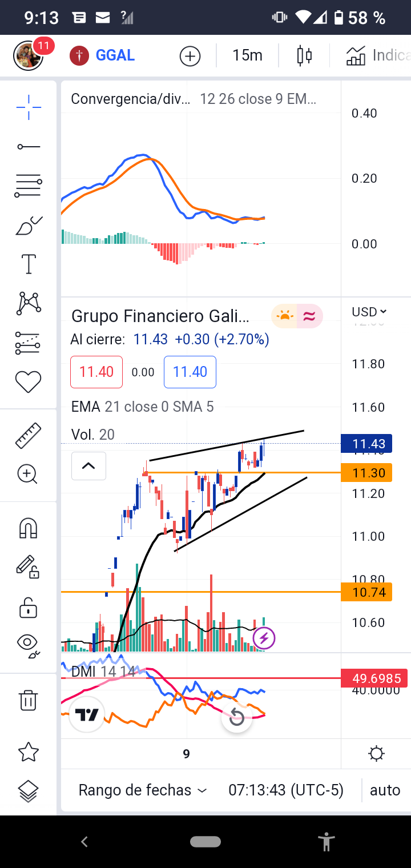Open the heart icons tool
Screen dimensions: 411x868
coord(29,381)
